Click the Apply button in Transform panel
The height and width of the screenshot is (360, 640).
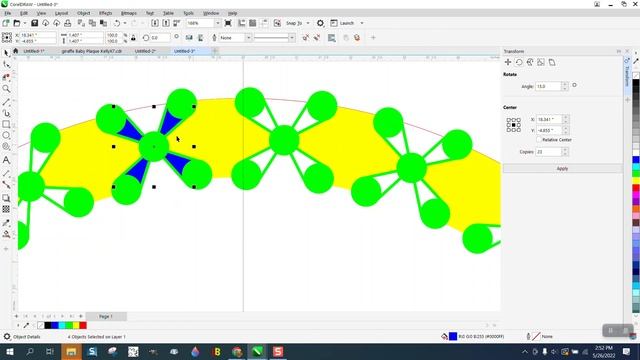[562, 169]
